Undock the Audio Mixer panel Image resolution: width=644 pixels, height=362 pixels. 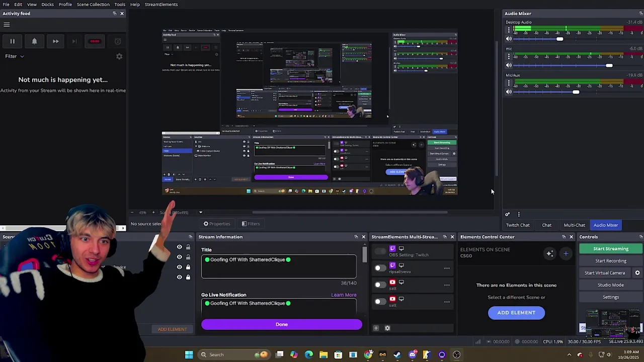(x=640, y=14)
